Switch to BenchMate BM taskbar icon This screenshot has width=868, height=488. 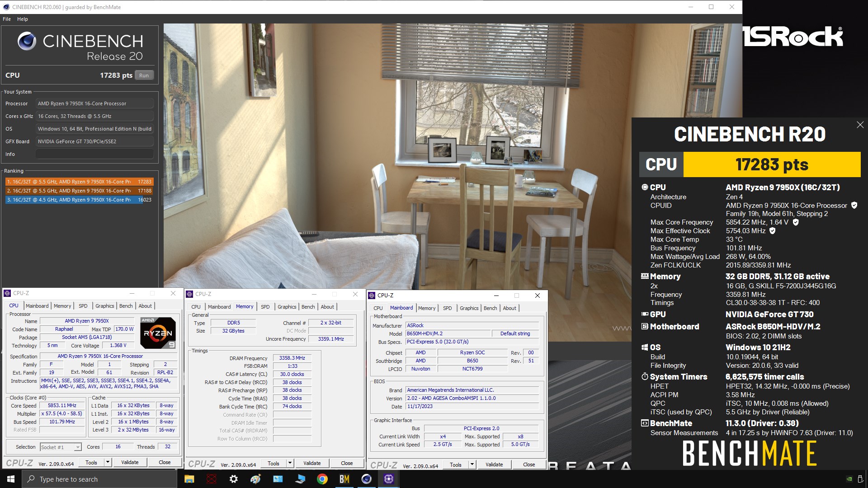click(x=344, y=479)
